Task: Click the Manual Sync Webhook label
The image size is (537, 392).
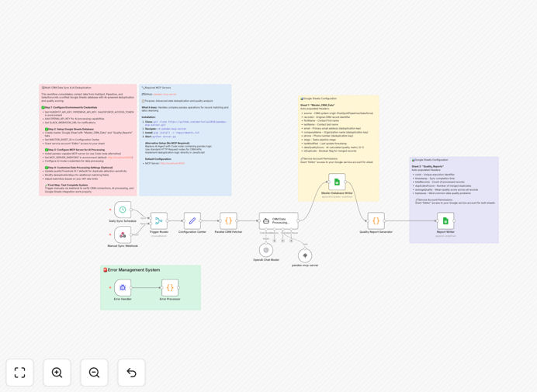Action: pos(123,246)
